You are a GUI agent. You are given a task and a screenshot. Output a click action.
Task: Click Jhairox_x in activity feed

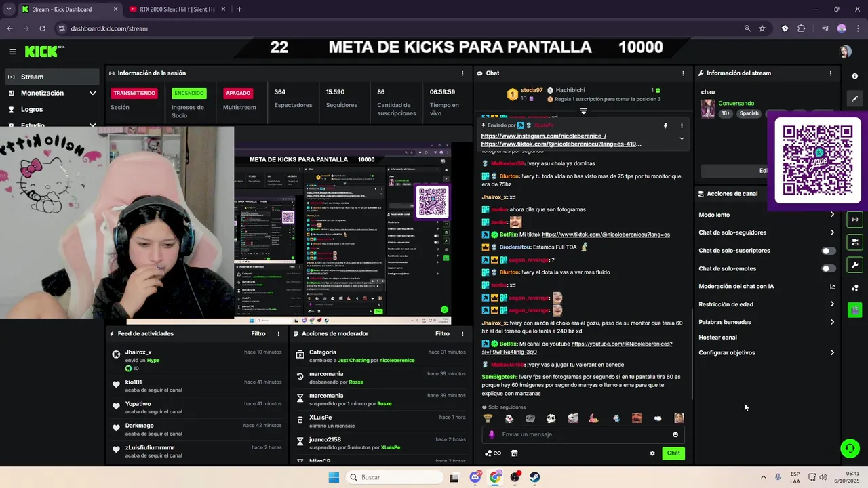tap(138, 352)
